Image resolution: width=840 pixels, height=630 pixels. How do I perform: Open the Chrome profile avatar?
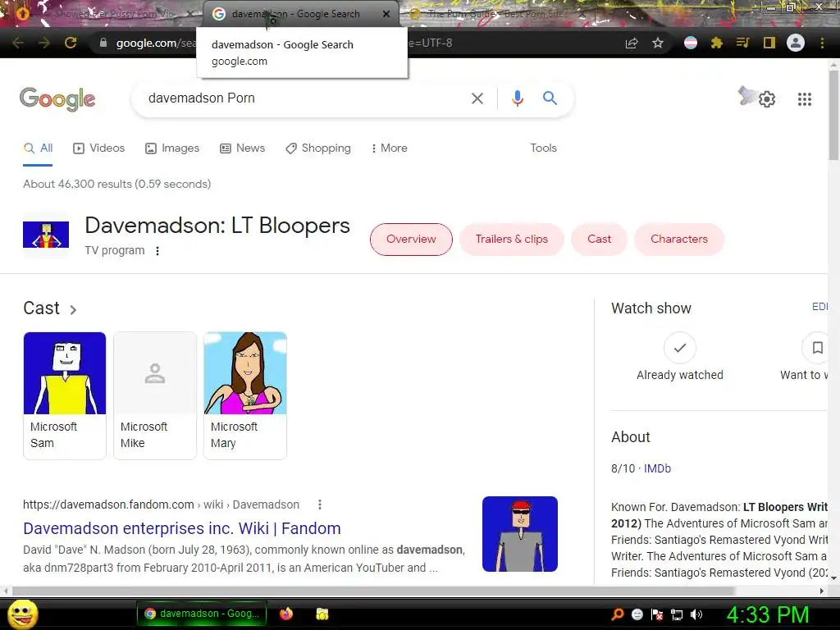coord(796,43)
